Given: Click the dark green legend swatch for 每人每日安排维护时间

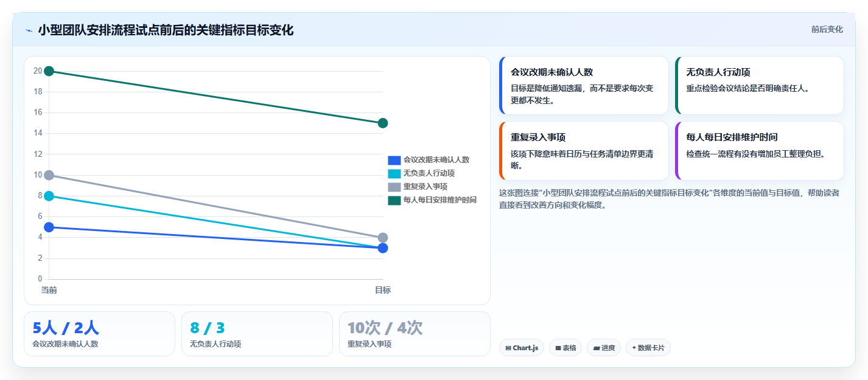Looking at the screenshot, I should pos(394,200).
